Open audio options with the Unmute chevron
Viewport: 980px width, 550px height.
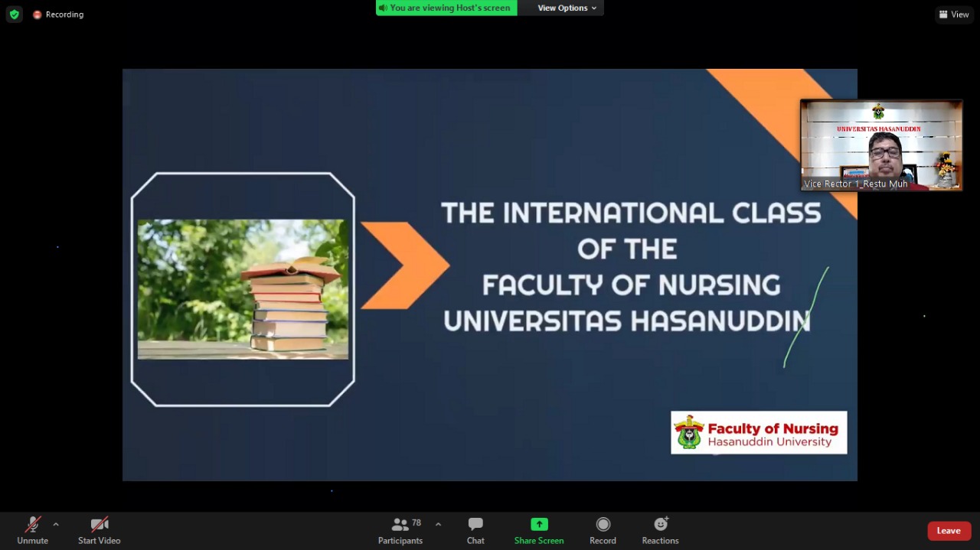tap(56, 526)
